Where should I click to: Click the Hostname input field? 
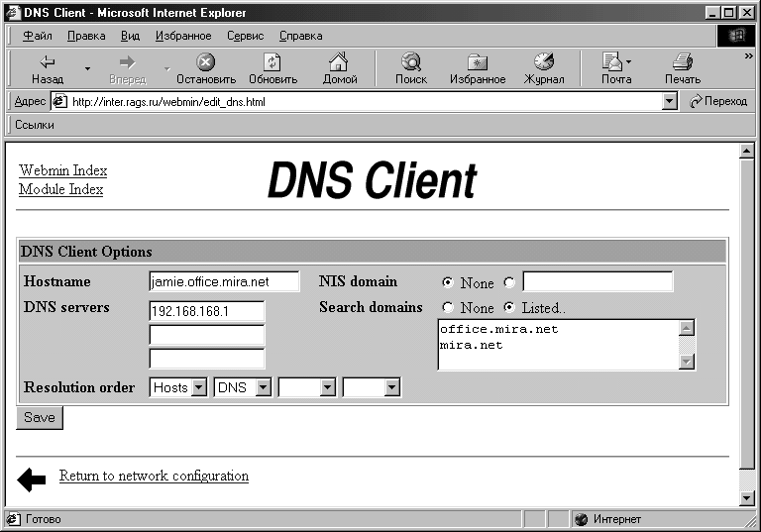tap(224, 282)
